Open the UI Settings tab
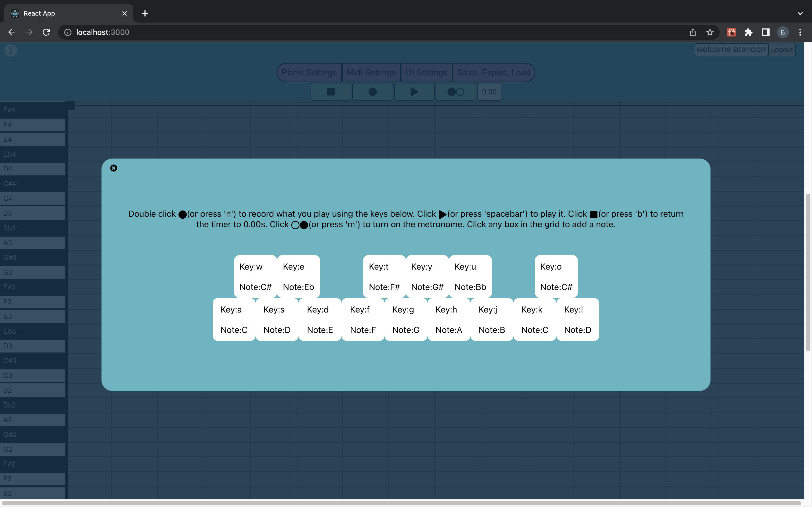 426,72
